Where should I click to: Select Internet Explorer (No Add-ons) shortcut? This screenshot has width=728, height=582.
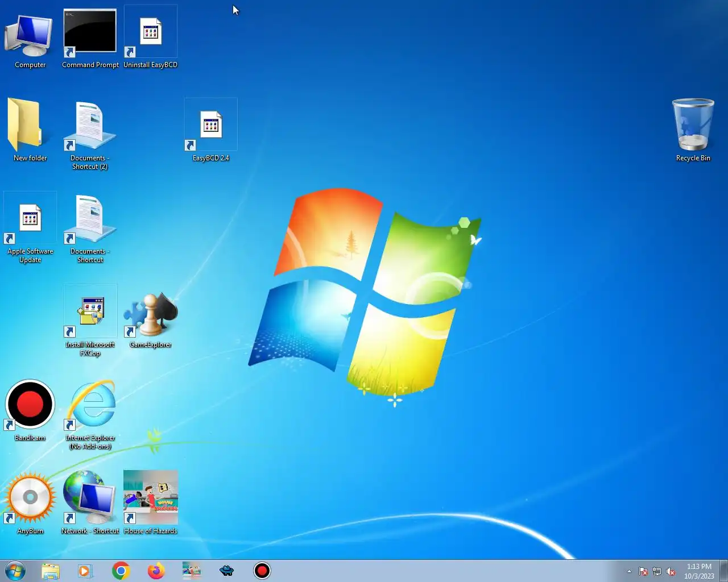(x=90, y=415)
